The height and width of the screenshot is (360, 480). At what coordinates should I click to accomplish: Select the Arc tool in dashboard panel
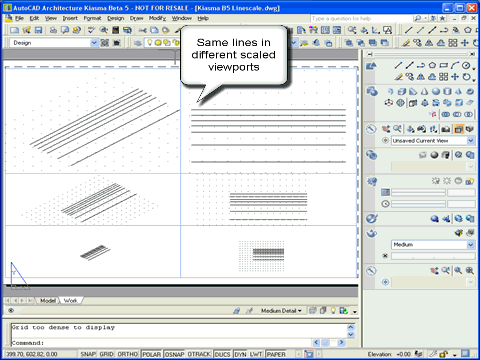tap(455, 65)
